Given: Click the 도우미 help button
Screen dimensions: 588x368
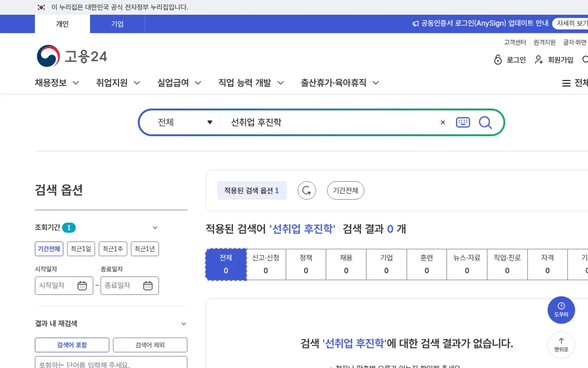Looking at the screenshot, I should click(x=561, y=310).
